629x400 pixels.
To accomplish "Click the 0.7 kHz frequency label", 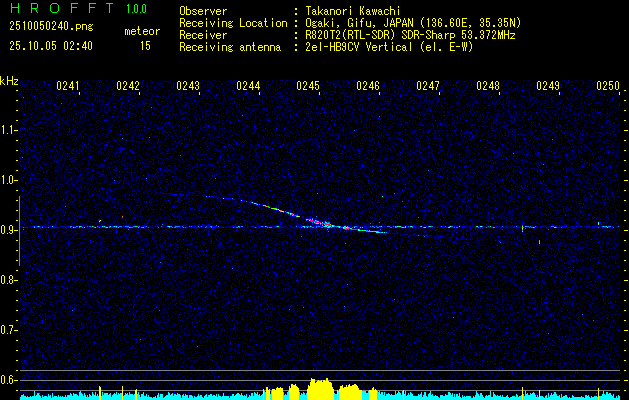I will (x=8, y=330).
